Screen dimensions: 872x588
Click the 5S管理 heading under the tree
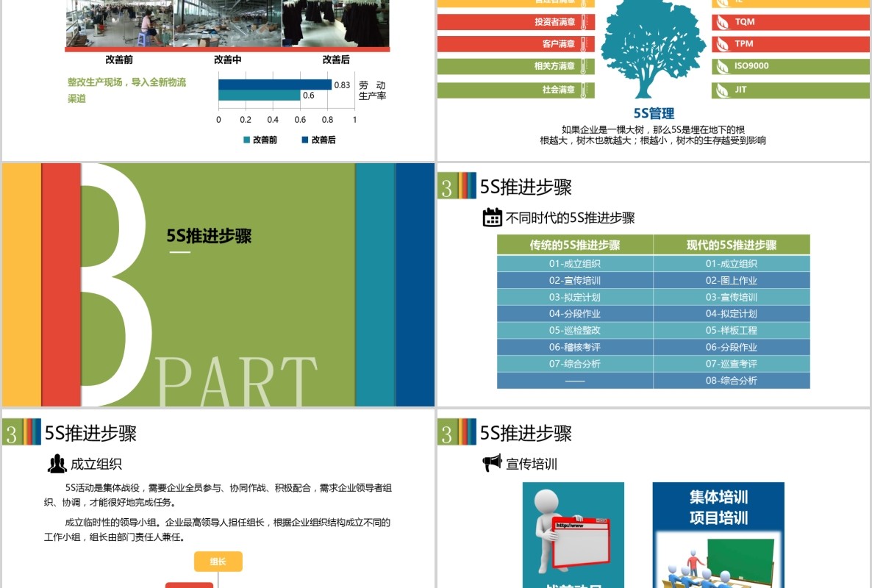pos(654,113)
